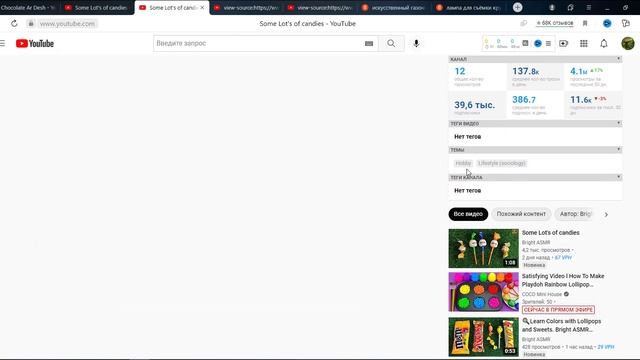Open the vidIQ extension menu lines icon
This screenshot has height=360, width=640.
pyautogui.click(x=548, y=43)
